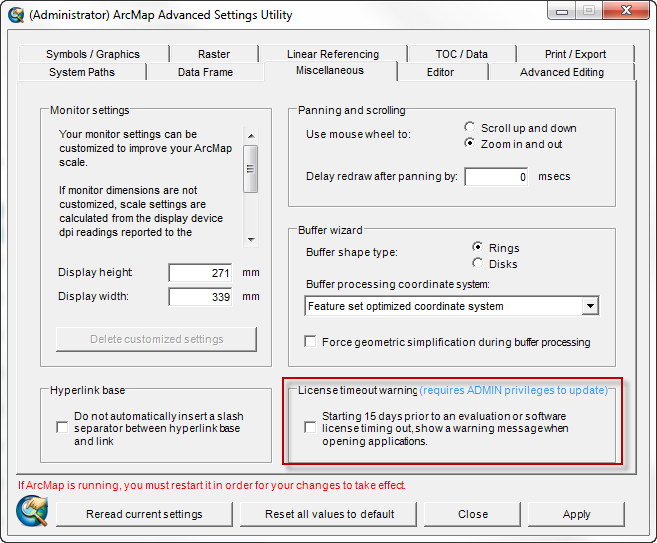Enable force geometric simplification checkbox
The height and width of the screenshot is (543, 657).
coord(311,342)
